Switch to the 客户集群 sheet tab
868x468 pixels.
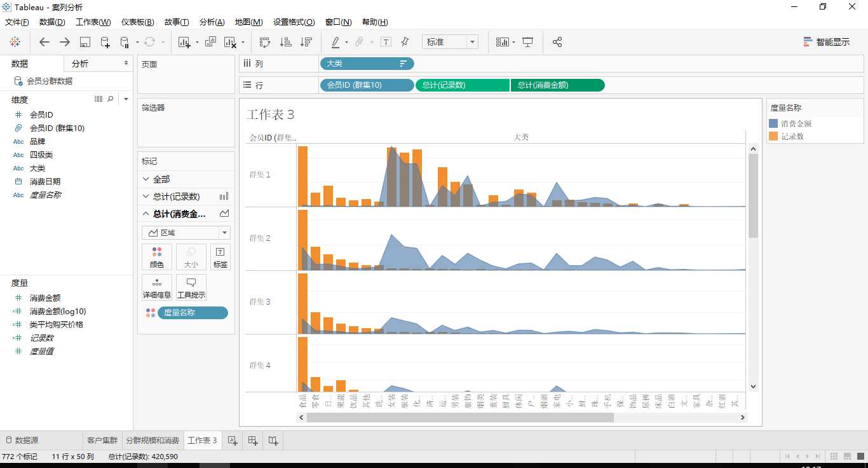pos(102,440)
